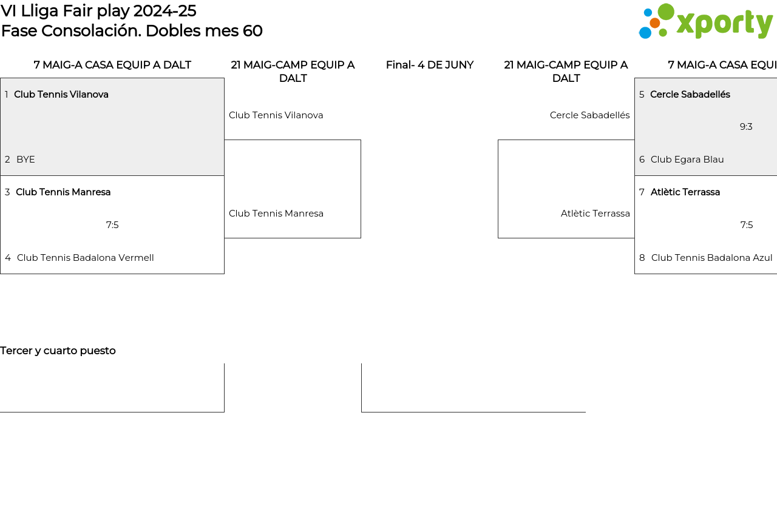The height and width of the screenshot is (532, 777).
Task: Click the VI Lliga Fair play 2024-25 title
Action: [x=98, y=11]
